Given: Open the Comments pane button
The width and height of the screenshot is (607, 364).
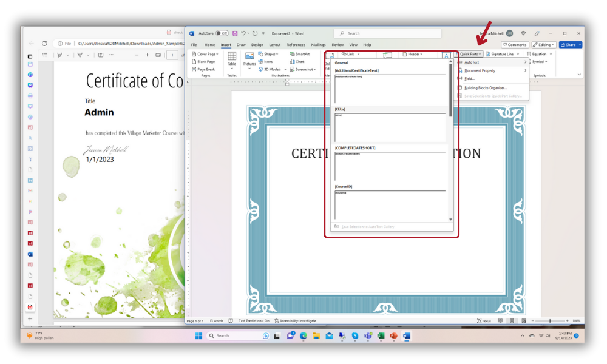Looking at the screenshot, I should point(515,45).
